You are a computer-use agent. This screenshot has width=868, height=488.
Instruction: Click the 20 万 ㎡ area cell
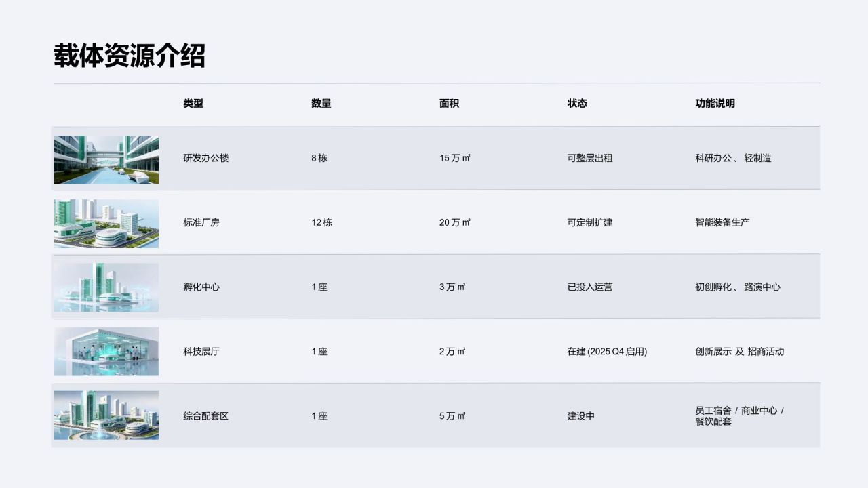(455, 222)
